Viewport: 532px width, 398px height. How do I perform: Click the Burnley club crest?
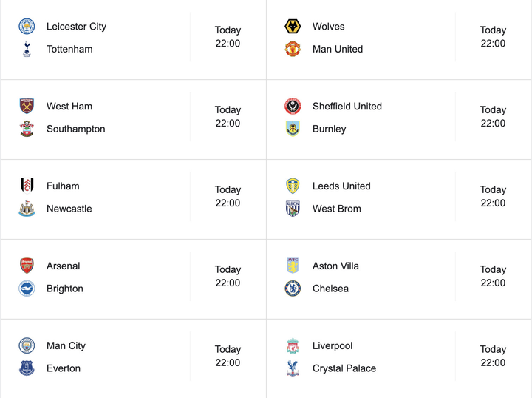click(293, 129)
